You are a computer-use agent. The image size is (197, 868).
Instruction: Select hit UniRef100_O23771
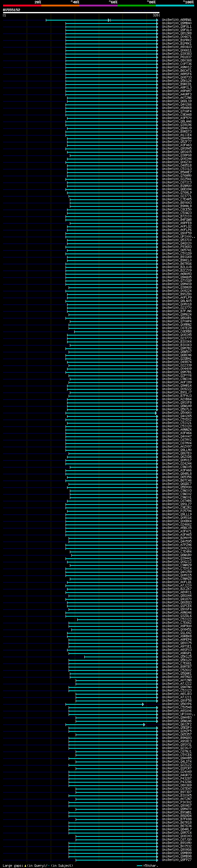click(177, 196)
